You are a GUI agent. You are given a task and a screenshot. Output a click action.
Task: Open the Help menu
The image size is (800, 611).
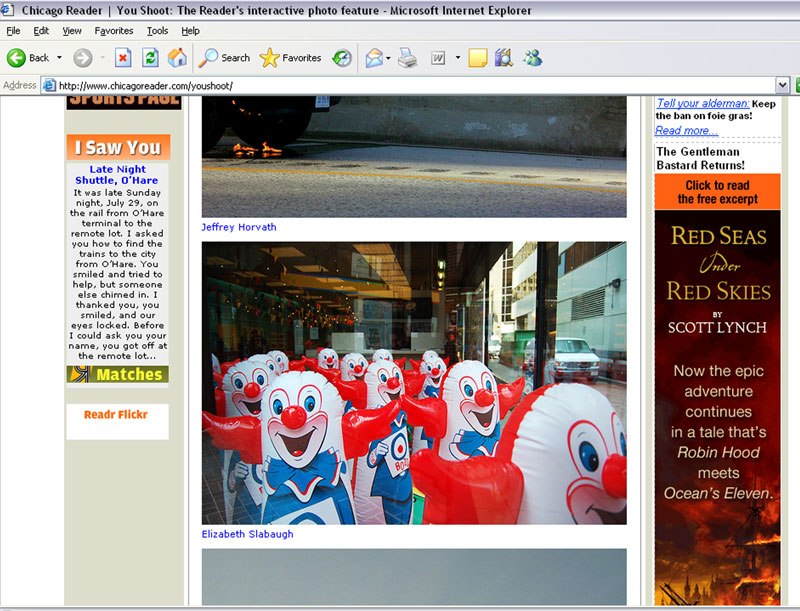tap(190, 31)
